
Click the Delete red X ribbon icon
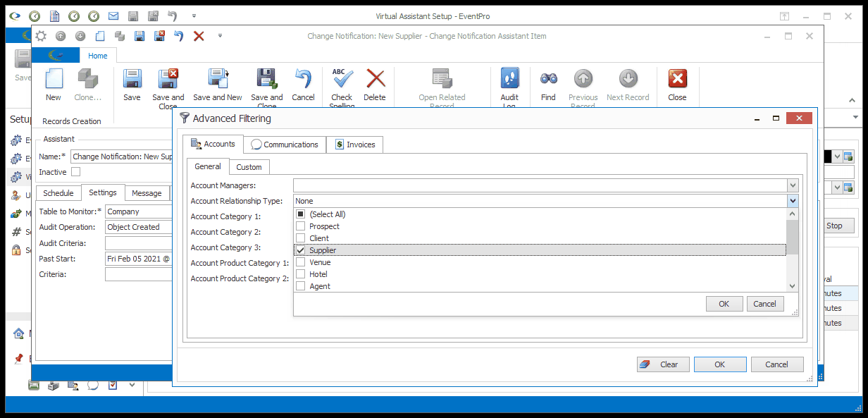(375, 78)
